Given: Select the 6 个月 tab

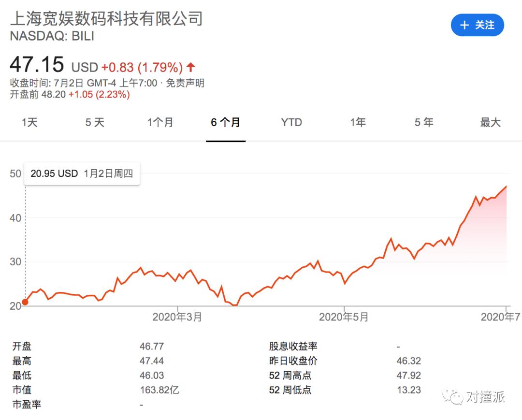Looking at the screenshot, I should 225,123.
